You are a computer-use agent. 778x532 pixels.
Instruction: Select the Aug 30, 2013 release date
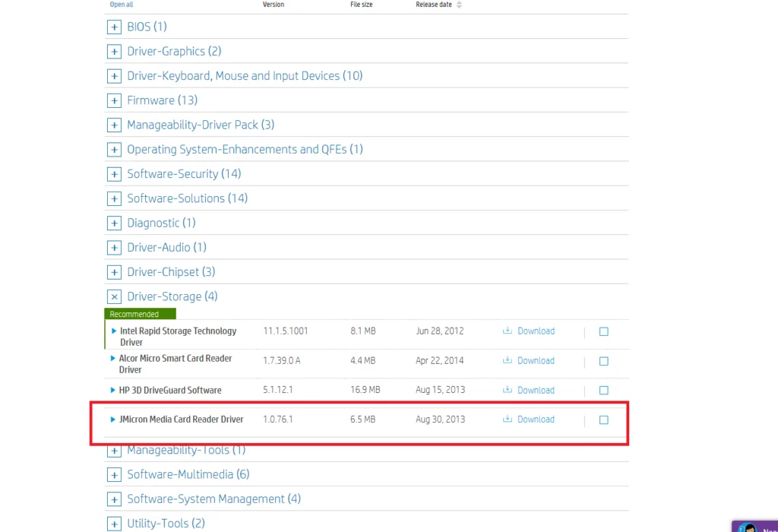pyautogui.click(x=441, y=420)
